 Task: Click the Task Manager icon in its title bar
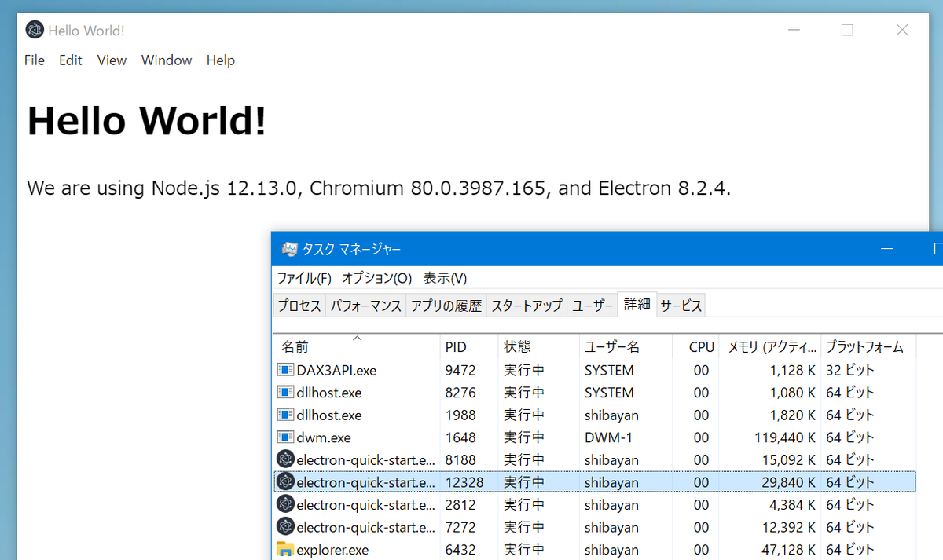290,249
